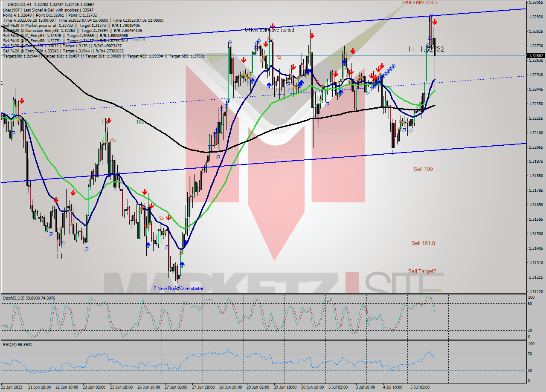Click the '4 Jul 10:00' time label
Image resolution: width=546 pixels, height=392 pixels.
pyautogui.click(x=394, y=387)
